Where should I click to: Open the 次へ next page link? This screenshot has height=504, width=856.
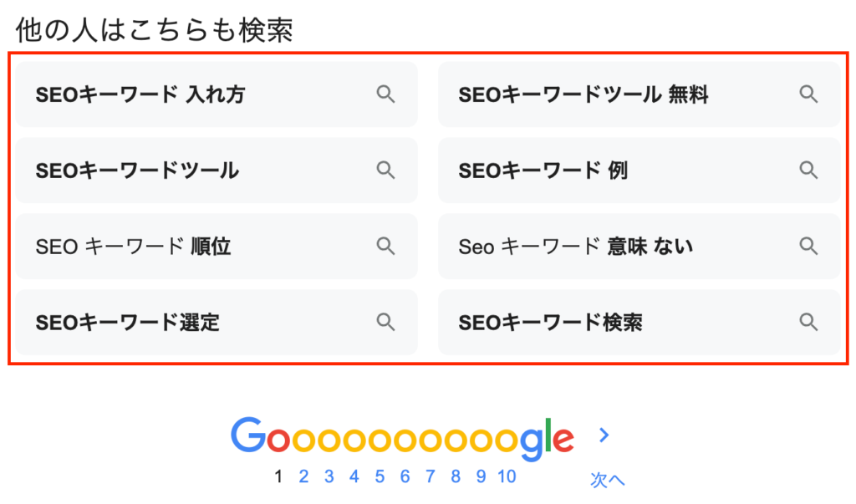tap(608, 480)
